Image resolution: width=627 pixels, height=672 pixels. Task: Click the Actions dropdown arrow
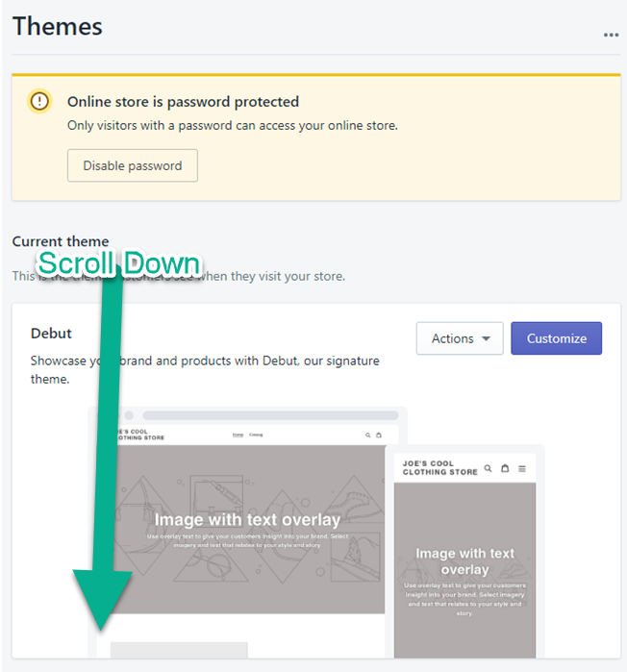[486, 339]
